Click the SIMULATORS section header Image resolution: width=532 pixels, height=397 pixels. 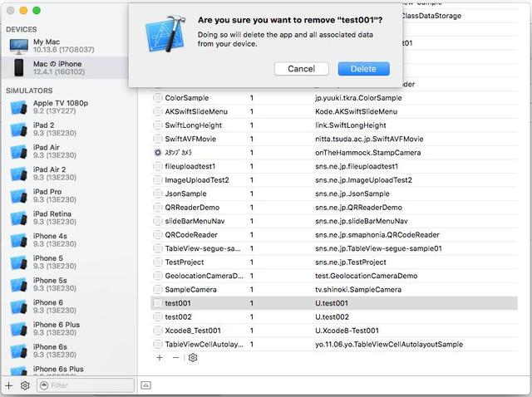click(29, 91)
